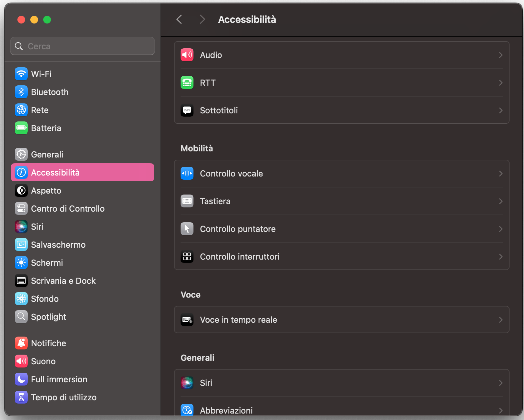Open Voce in tempo reale via its chevron

[500, 320]
